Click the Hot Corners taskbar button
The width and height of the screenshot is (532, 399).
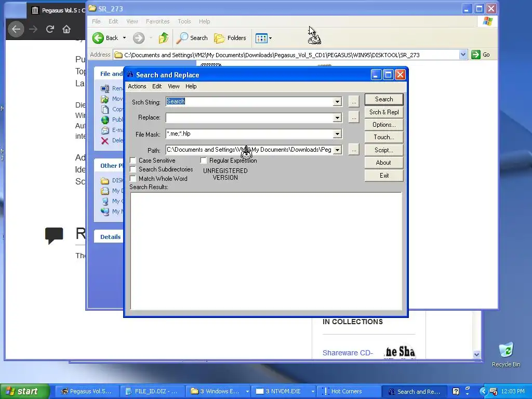coord(348,391)
